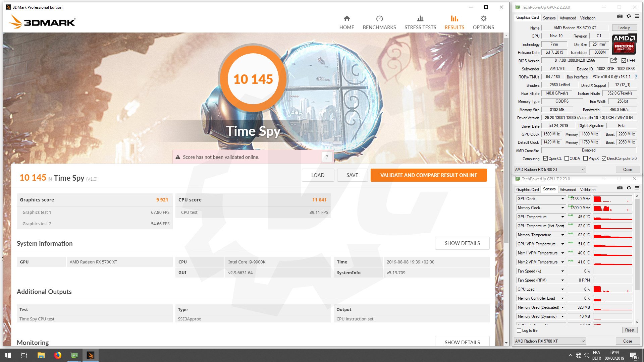This screenshot has height=362, width=644.
Task: Open Validation tab in GPU-Z card specs window
Action: point(588,18)
